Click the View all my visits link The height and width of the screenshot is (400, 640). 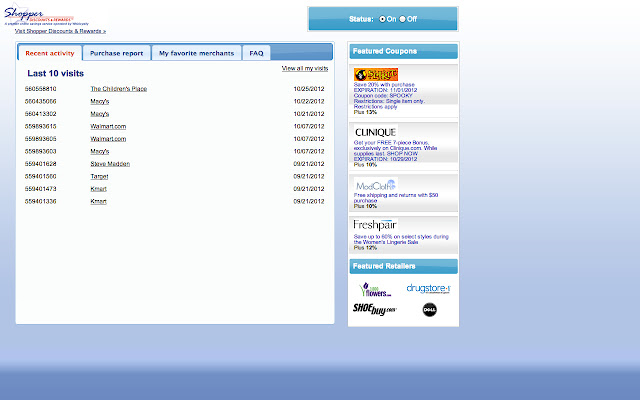pyautogui.click(x=305, y=68)
